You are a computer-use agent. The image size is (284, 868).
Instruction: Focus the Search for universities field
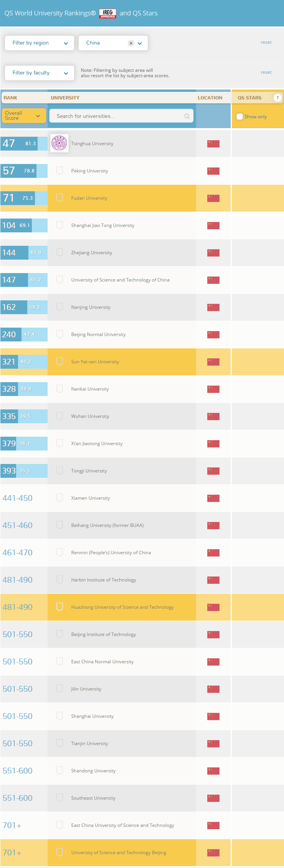122,116
